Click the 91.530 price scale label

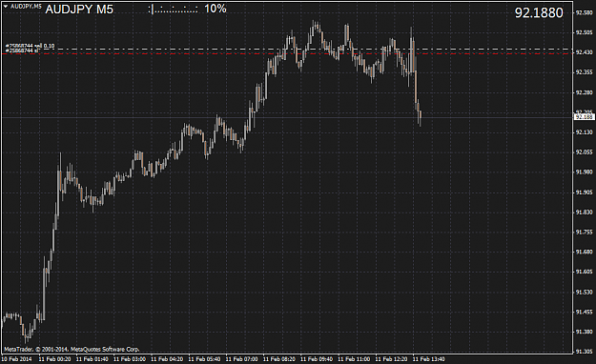pos(584,293)
